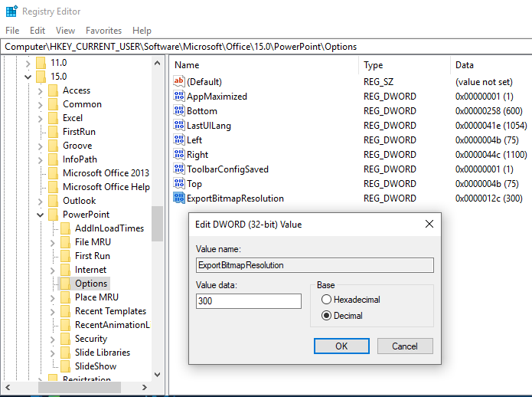Expand the Security key node

tap(53, 340)
